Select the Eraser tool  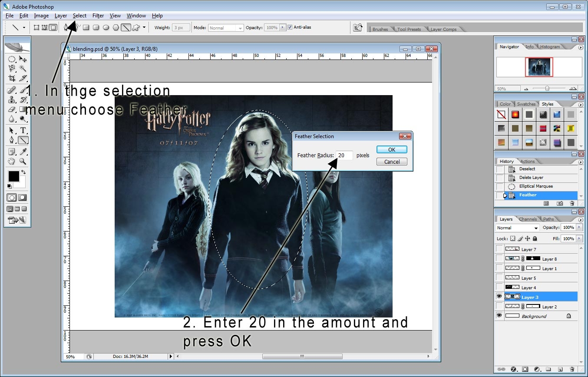point(12,109)
